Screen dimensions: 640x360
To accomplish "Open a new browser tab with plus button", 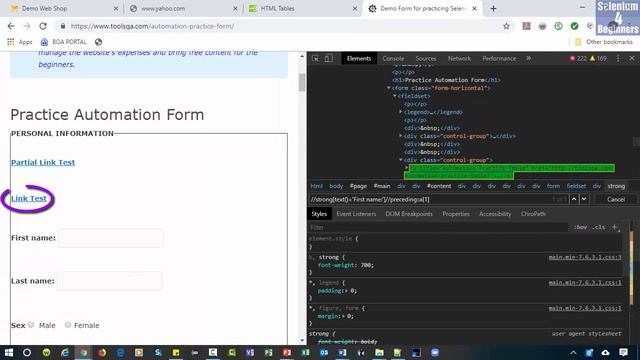I will [493, 8].
